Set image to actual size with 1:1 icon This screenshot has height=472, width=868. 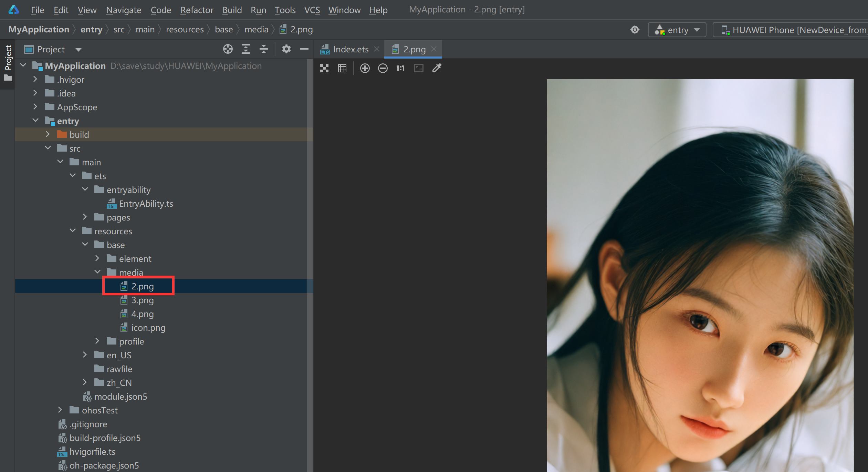400,68
